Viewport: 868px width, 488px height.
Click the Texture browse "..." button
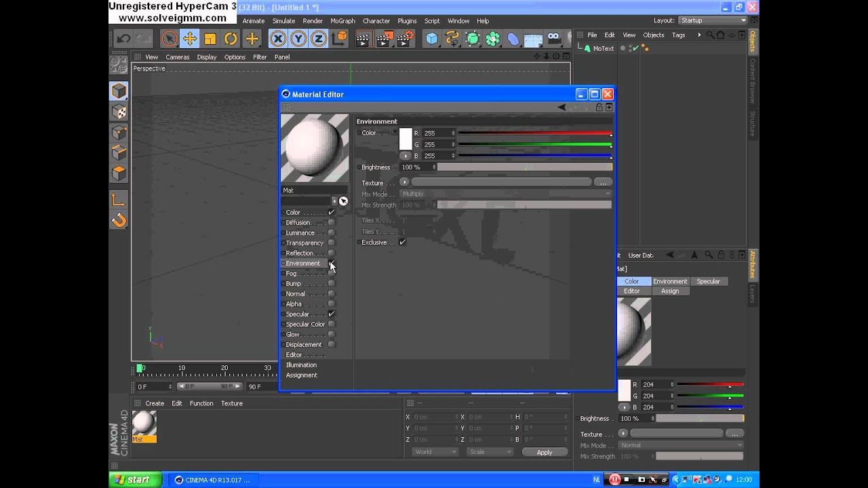pyautogui.click(x=602, y=182)
